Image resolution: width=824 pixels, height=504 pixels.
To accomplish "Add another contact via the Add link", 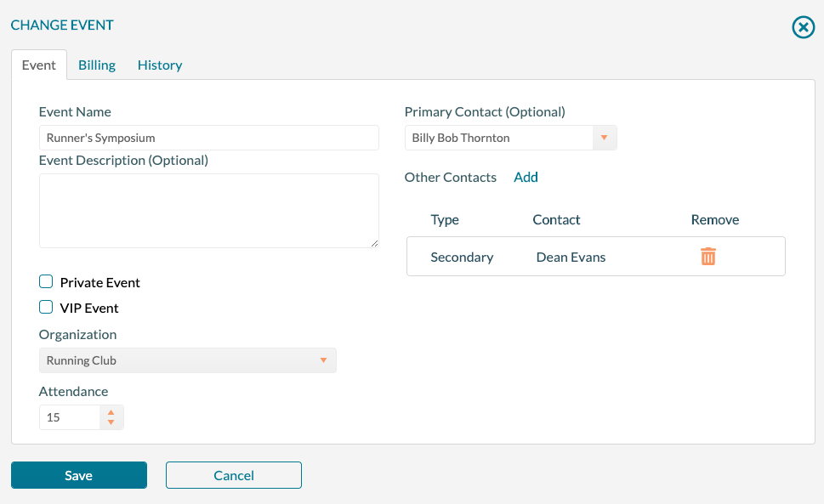I will click(526, 177).
